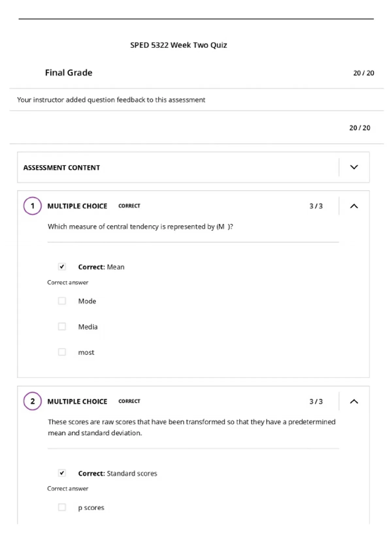The height and width of the screenshot is (556, 392).
Task: Click the instructor feedback notice text
Action: coord(111,100)
